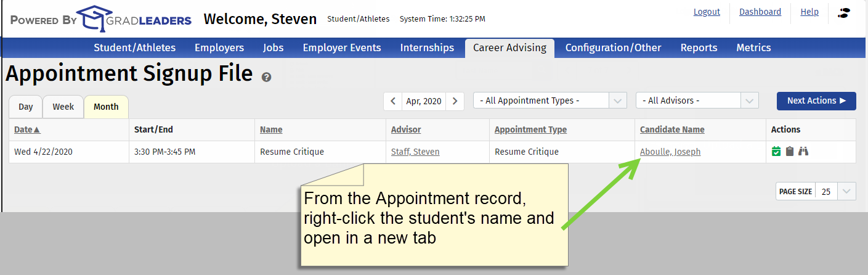Screen dimensions: 868x275
Task: Click the footprints icon in header
Action: [845, 12]
